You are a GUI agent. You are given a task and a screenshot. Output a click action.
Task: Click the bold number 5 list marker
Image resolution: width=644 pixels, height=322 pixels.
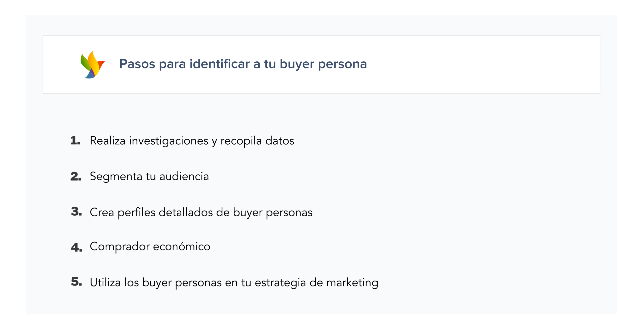(x=76, y=281)
